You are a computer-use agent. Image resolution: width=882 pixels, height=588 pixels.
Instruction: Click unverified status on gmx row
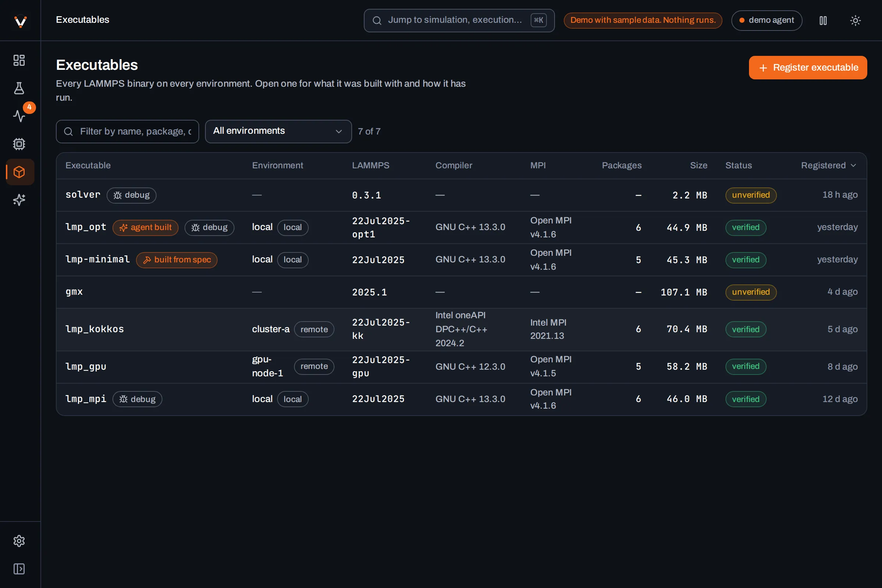click(x=751, y=292)
